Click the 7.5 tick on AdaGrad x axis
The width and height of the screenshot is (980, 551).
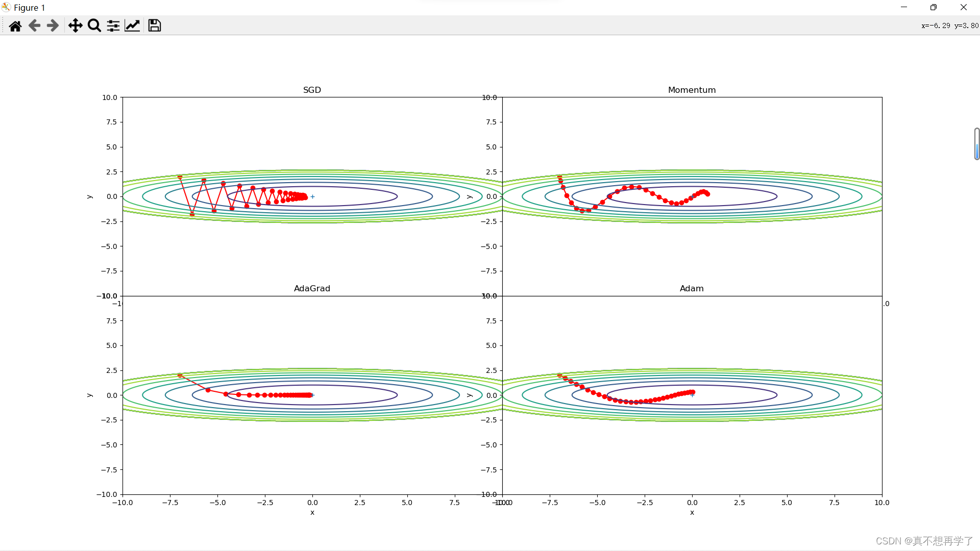[x=454, y=503]
